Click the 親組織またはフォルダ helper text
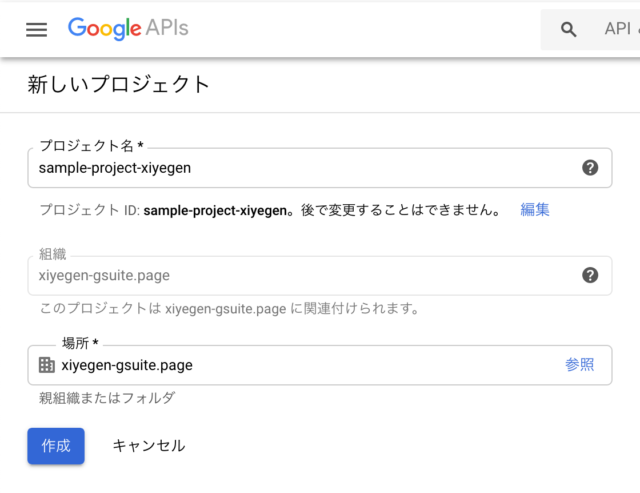 [x=107, y=398]
